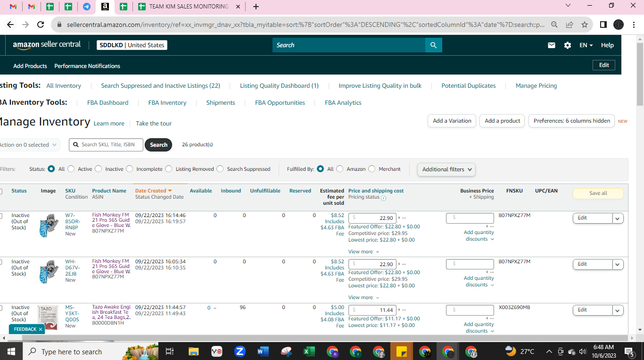Select Fulfilled By All radio button

click(x=321, y=169)
